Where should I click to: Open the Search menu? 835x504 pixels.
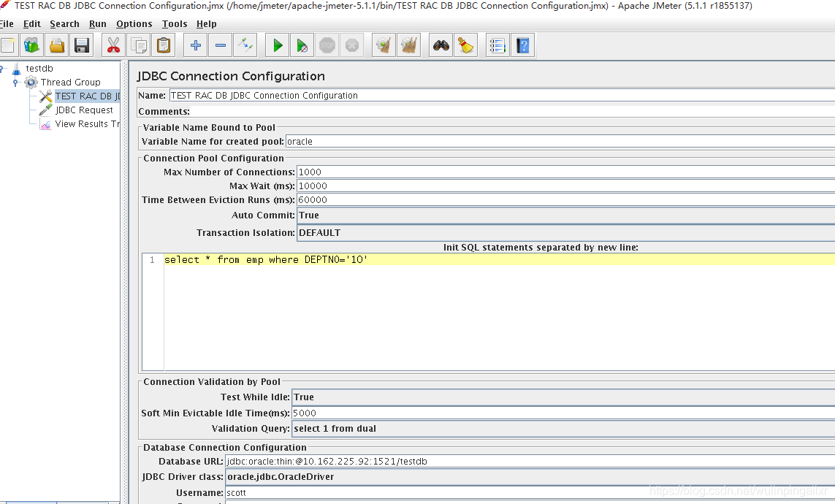[x=64, y=24]
